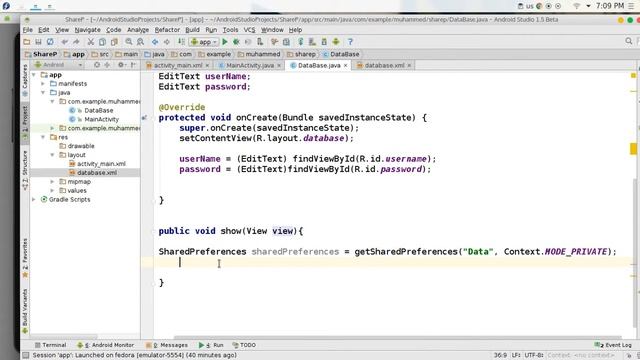Open the Run tool window
640x360 pixels.
click(211, 345)
